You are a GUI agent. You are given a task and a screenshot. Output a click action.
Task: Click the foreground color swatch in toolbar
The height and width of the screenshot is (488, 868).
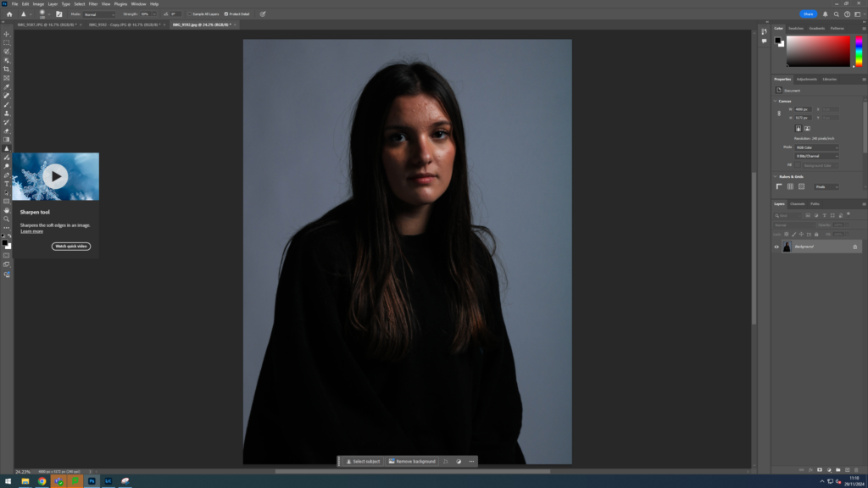(x=5, y=242)
